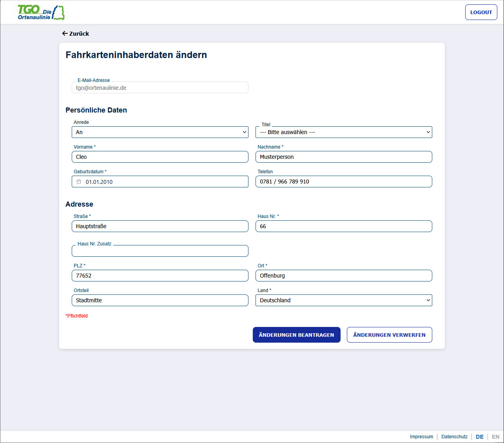The height and width of the screenshot is (443, 504).
Task: Click the Ortsteil field with Stadtmitte
Action: tap(160, 300)
